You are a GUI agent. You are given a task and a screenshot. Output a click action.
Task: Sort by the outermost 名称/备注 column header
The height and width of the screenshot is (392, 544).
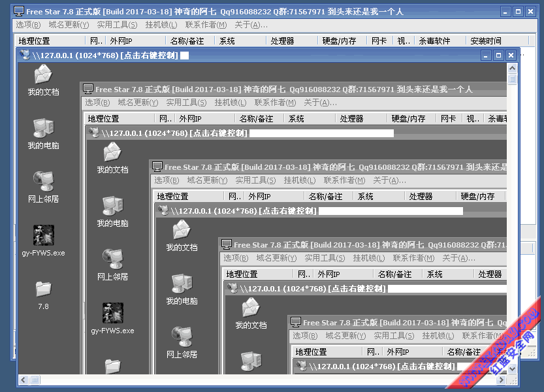point(190,41)
